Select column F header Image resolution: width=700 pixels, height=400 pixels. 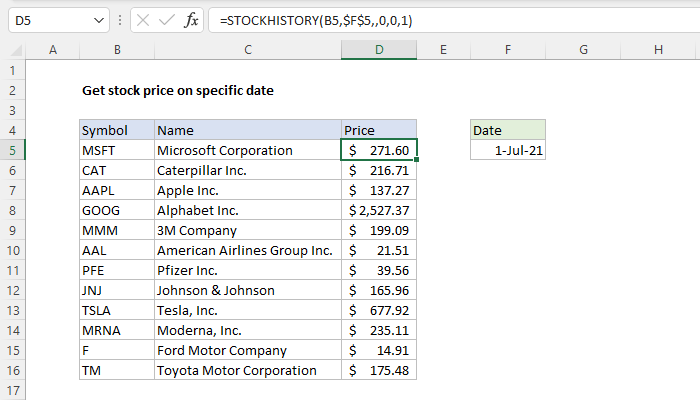[x=508, y=50]
